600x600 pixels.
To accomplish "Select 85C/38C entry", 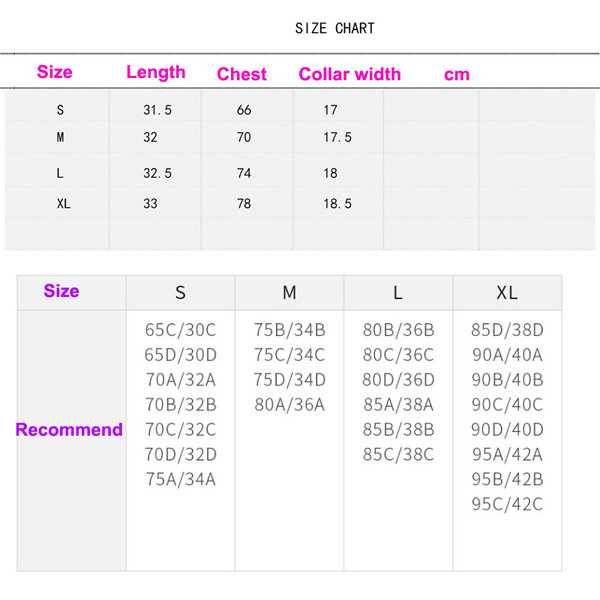I will pos(398,454).
